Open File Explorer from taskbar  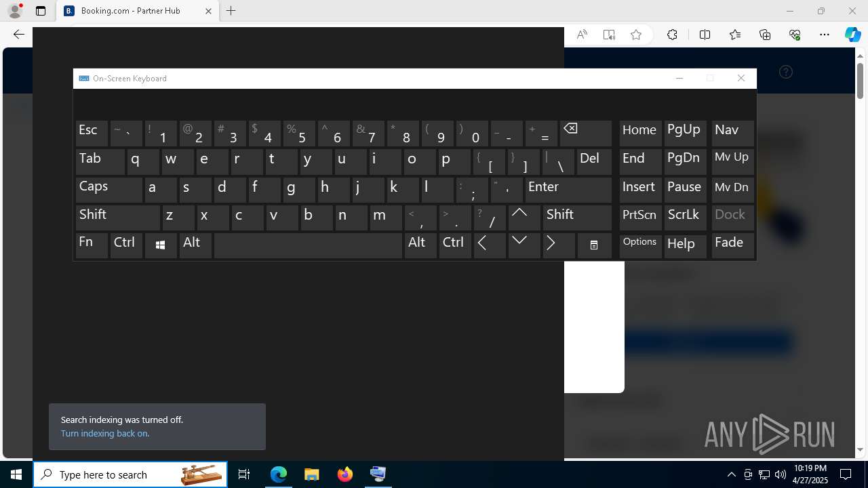point(311,474)
